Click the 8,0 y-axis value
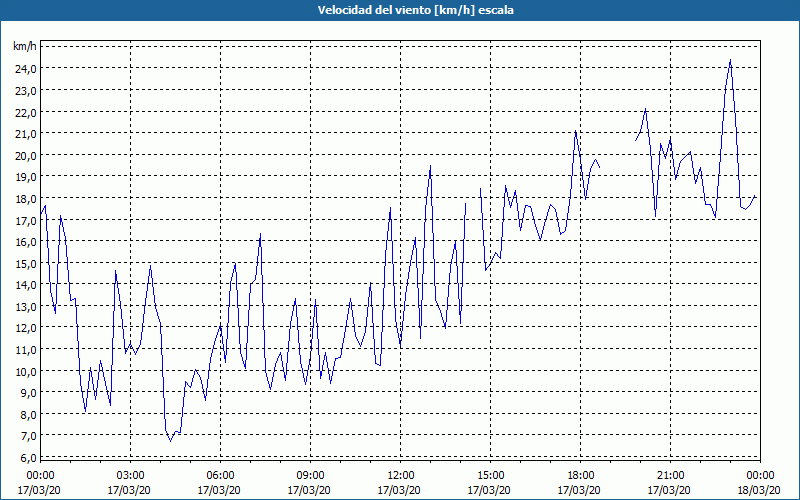This screenshot has width=800, height=500. 28,414
